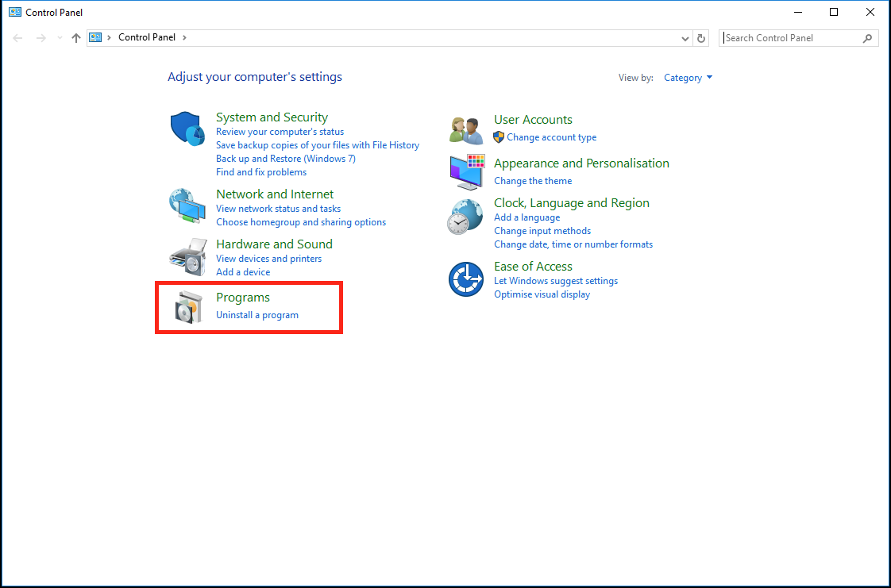Go up one level with the up arrow
This screenshot has height=588, width=891.
point(76,38)
